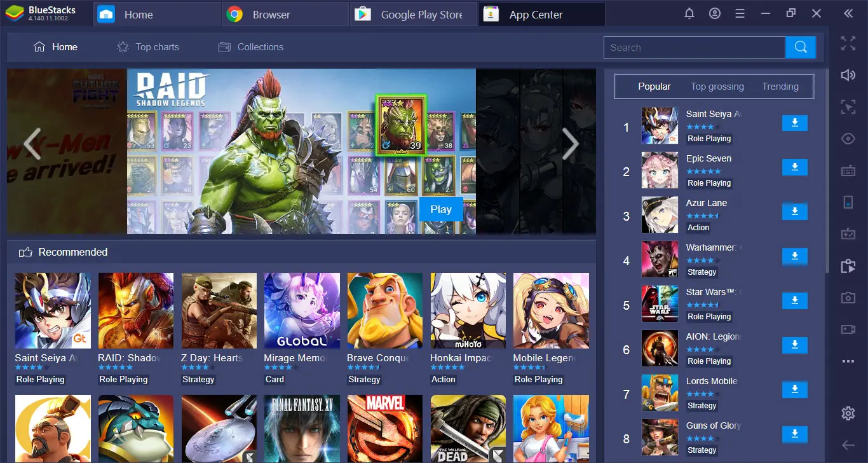
Task: Click the video record icon in sidebar
Action: tap(848, 329)
